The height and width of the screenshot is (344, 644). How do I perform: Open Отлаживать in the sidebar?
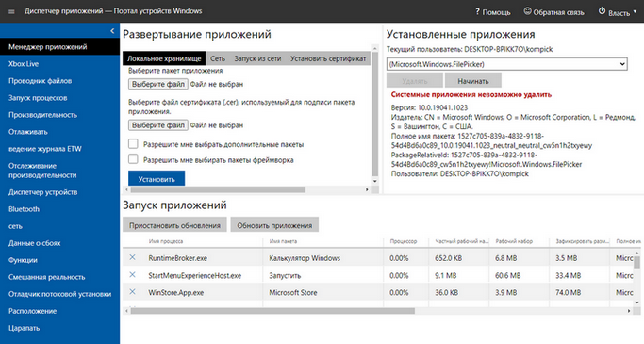(x=59, y=132)
